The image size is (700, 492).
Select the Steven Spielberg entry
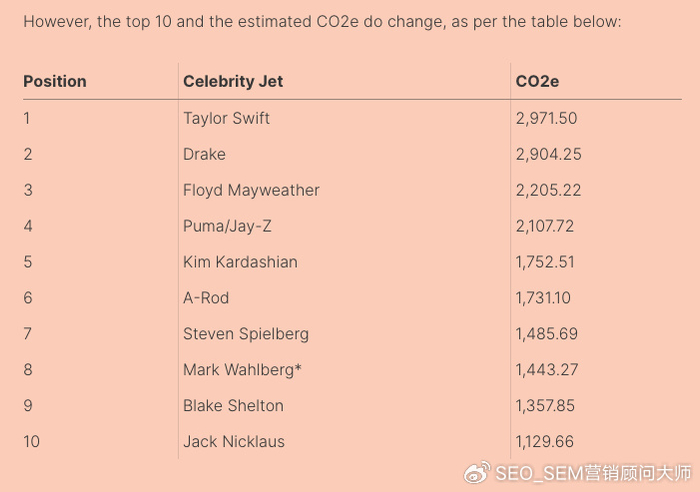click(x=246, y=334)
